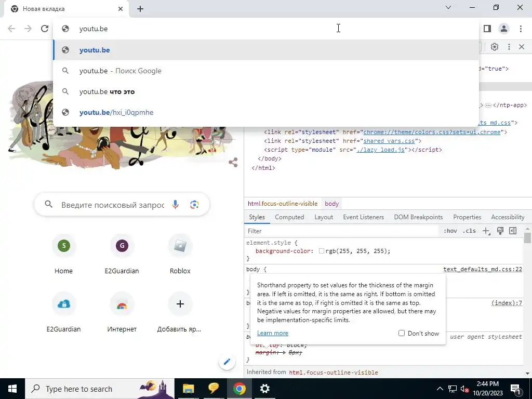Open (index):7 source link
Screen dimensions: 532x399
click(507, 303)
